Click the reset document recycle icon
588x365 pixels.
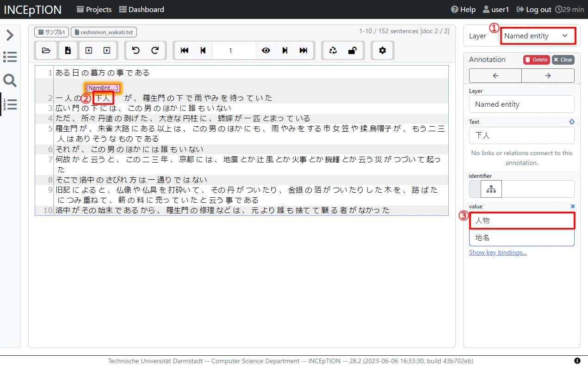coord(333,50)
